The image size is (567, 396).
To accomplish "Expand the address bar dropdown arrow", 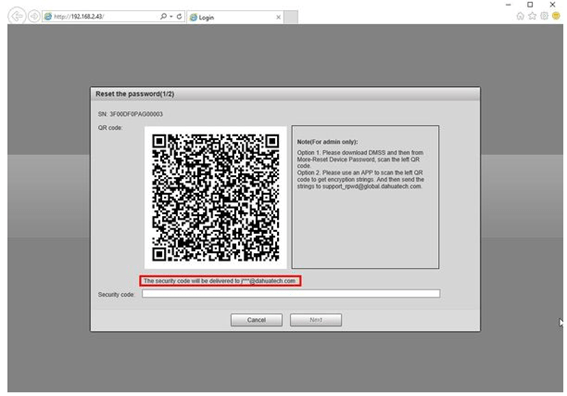I will point(171,17).
